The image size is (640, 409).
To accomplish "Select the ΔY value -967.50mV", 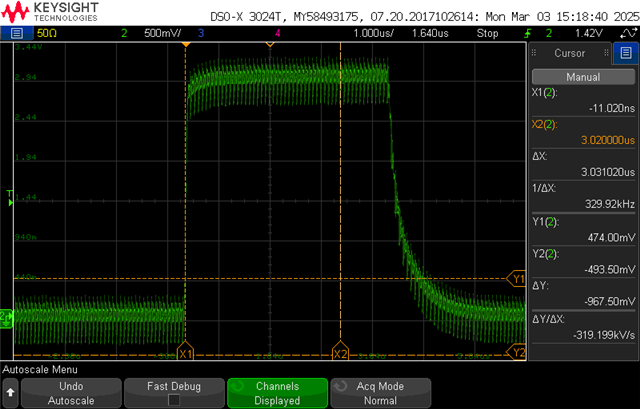I will 609,301.
